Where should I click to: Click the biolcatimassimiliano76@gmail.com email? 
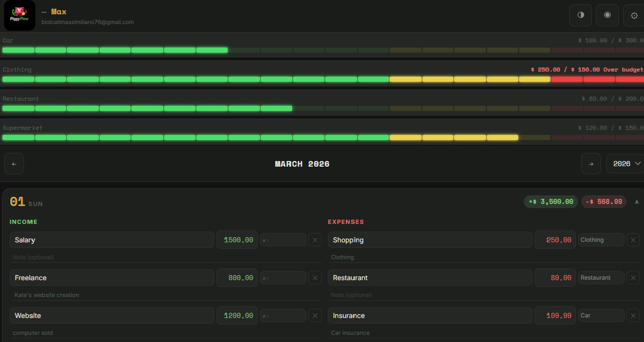click(x=87, y=22)
